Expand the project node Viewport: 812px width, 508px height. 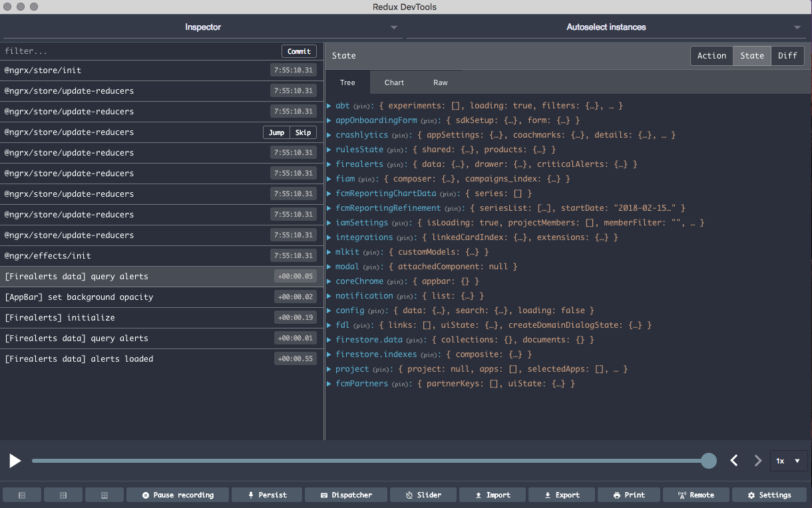[329, 369]
